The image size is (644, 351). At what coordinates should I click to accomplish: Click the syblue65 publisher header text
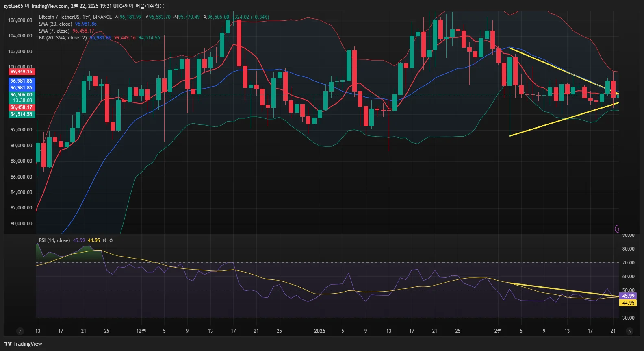(x=13, y=6)
